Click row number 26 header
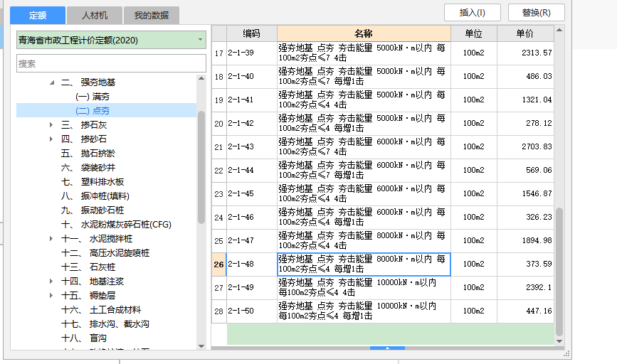Screen dimensions: 617x364 click(219, 264)
